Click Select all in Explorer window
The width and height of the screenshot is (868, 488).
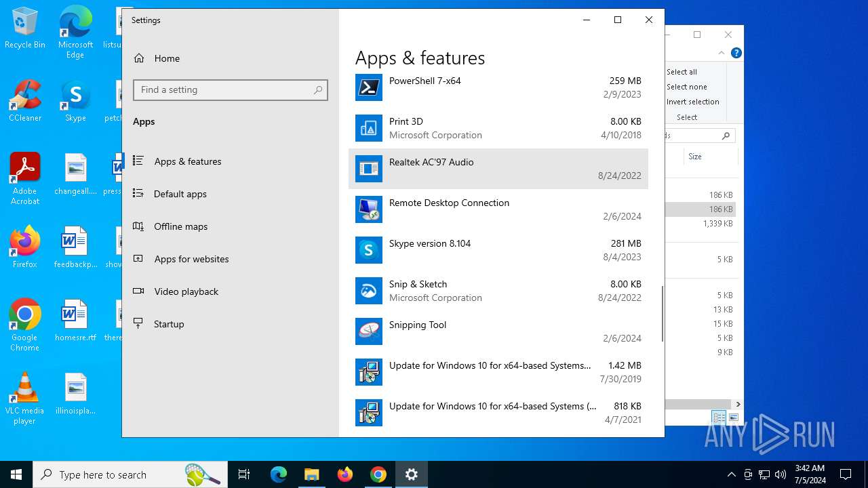click(682, 72)
